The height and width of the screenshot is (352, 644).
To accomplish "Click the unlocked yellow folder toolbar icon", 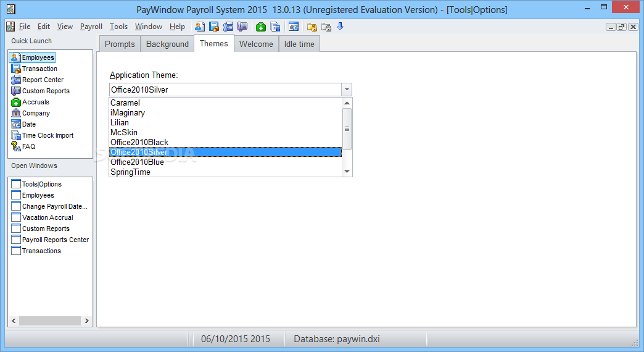I will click(x=312, y=27).
